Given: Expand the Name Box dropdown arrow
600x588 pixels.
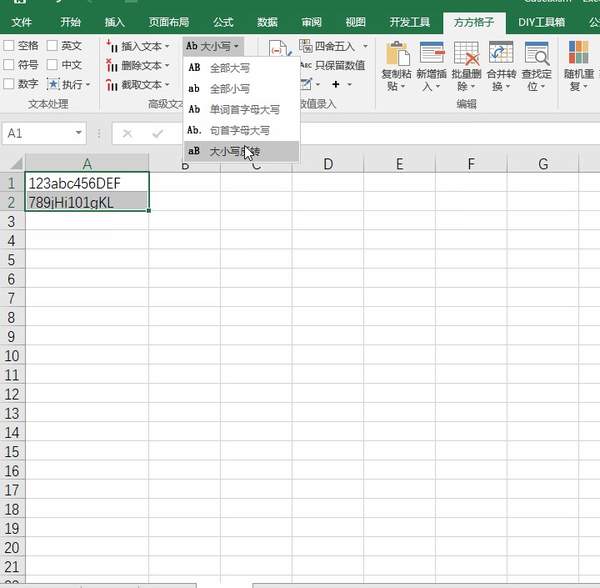Looking at the screenshot, I should [x=79, y=133].
